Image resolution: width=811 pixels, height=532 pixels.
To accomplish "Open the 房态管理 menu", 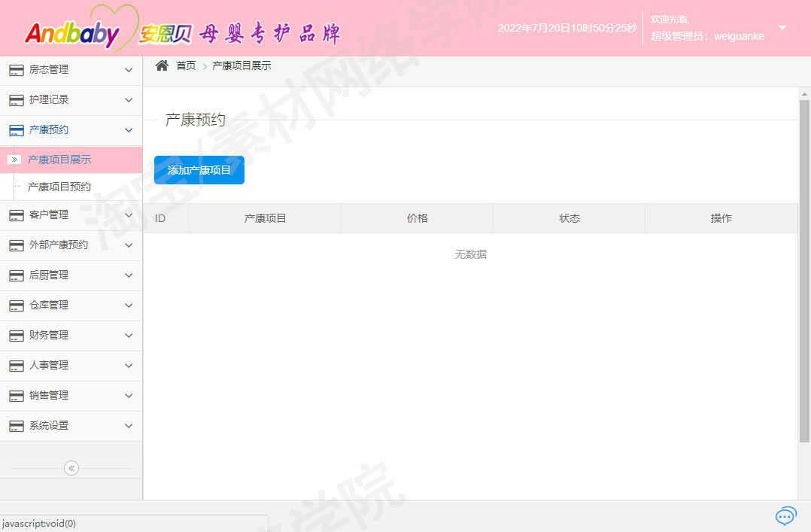I will 71,70.
